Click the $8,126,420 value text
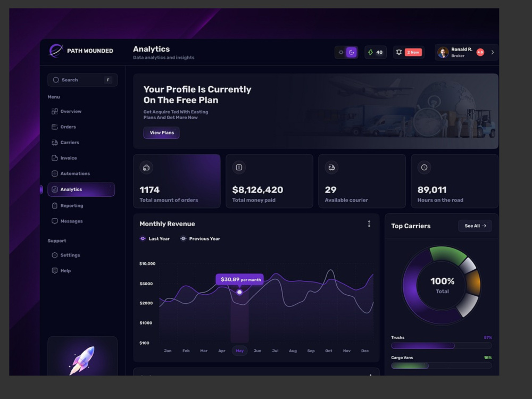This screenshot has height=399, width=532. click(x=257, y=190)
